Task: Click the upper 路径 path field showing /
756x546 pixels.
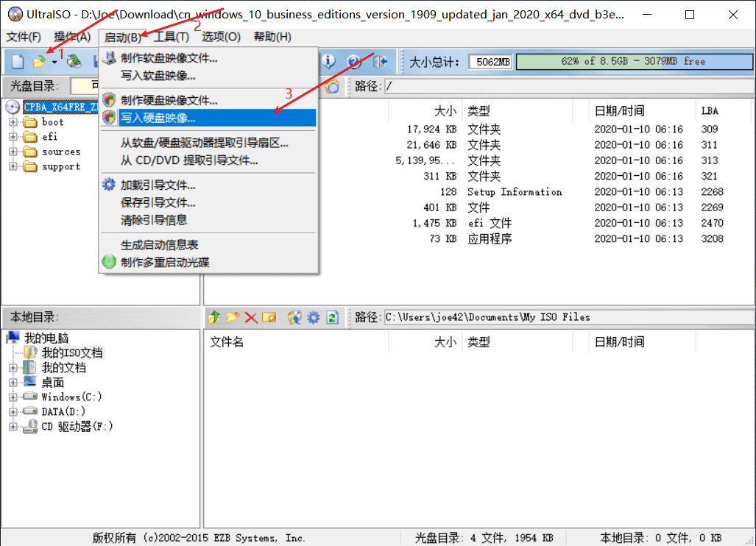Action: (x=569, y=86)
